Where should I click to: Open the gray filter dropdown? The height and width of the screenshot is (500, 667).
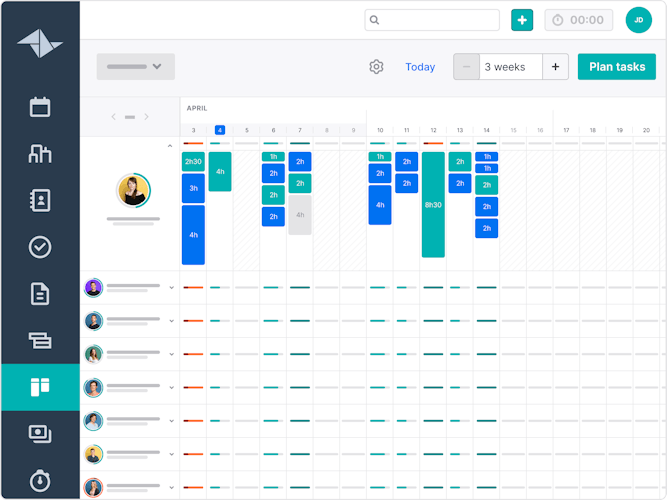pos(135,67)
